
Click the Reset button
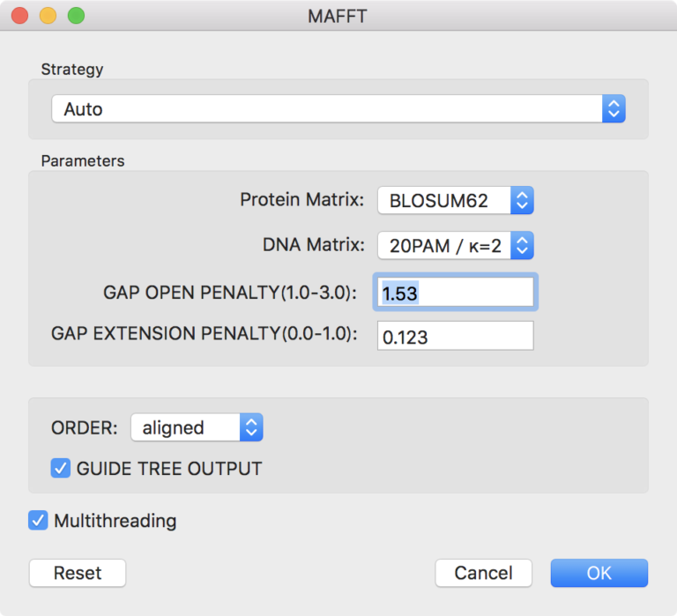[x=78, y=573]
